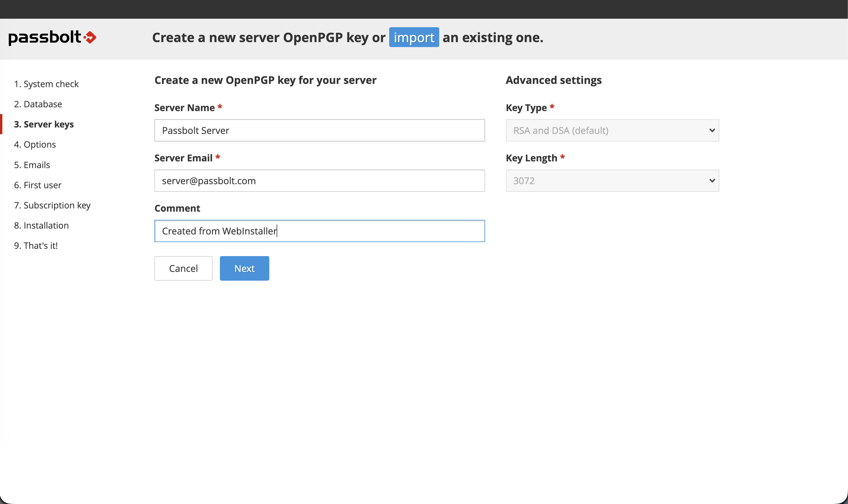
Task: Open step 7. Subscription key
Action: coord(52,205)
